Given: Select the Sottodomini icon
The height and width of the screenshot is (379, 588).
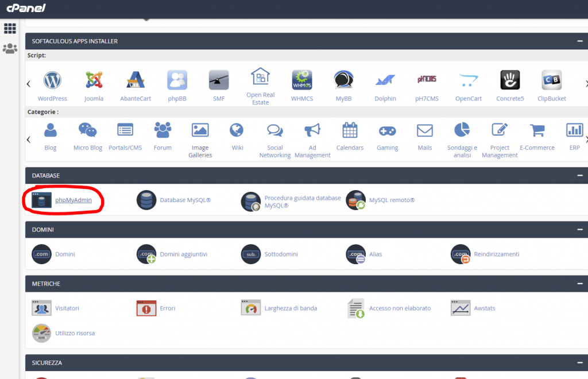Looking at the screenshot, I should tap(251, 254).
